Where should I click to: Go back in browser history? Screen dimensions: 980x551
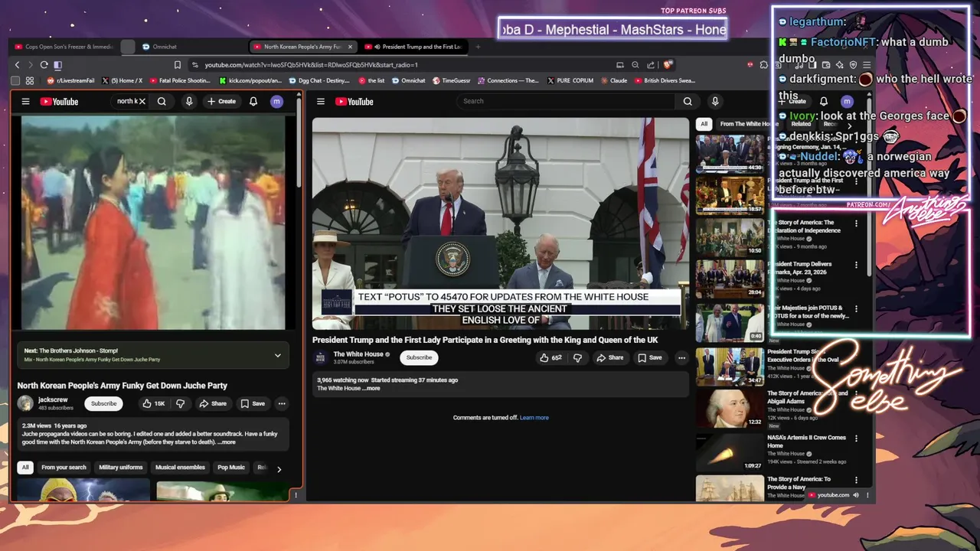pos(18,65)
